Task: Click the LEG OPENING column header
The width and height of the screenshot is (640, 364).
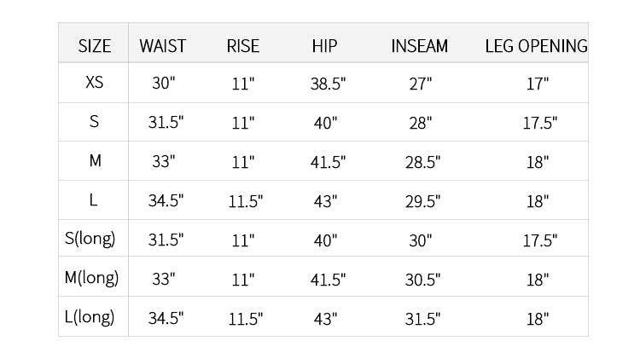Action: click(x=536, y=46)
